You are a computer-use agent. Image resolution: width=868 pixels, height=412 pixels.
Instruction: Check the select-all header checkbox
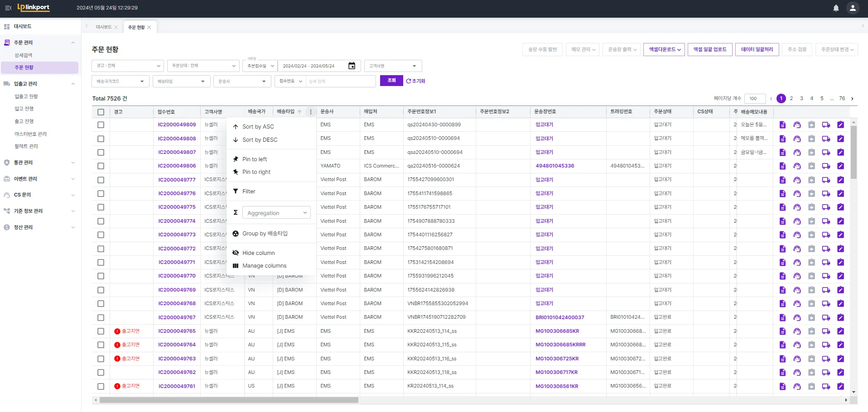[x=101, y=112]
